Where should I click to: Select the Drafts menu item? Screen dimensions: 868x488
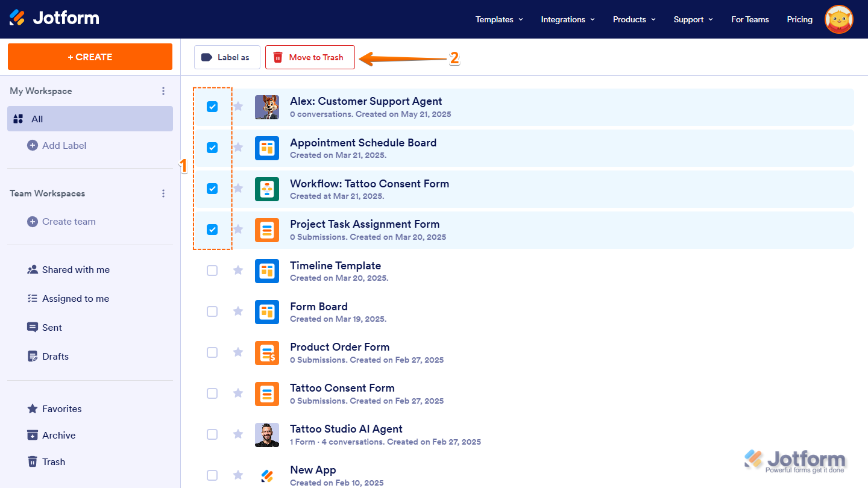(55, 356)
